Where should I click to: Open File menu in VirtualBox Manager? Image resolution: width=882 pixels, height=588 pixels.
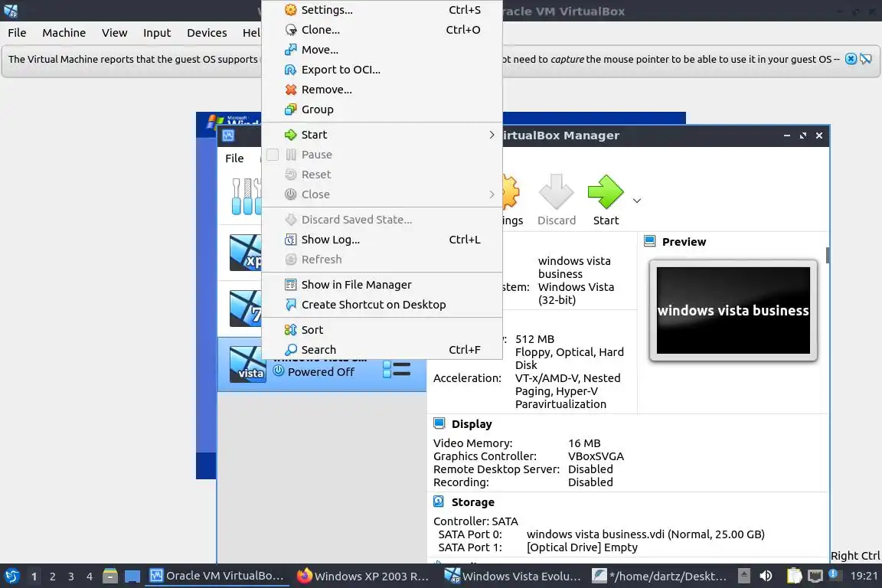[234, 158]
